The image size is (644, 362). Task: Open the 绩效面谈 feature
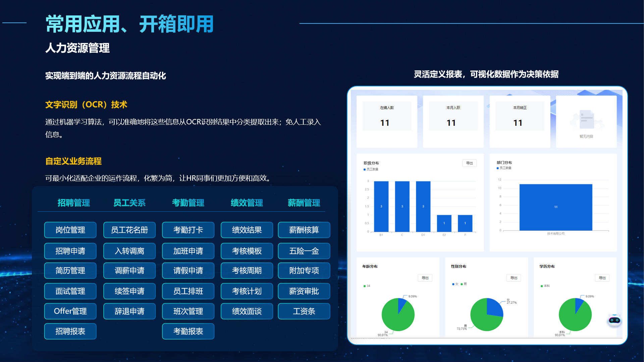point(247,311)
